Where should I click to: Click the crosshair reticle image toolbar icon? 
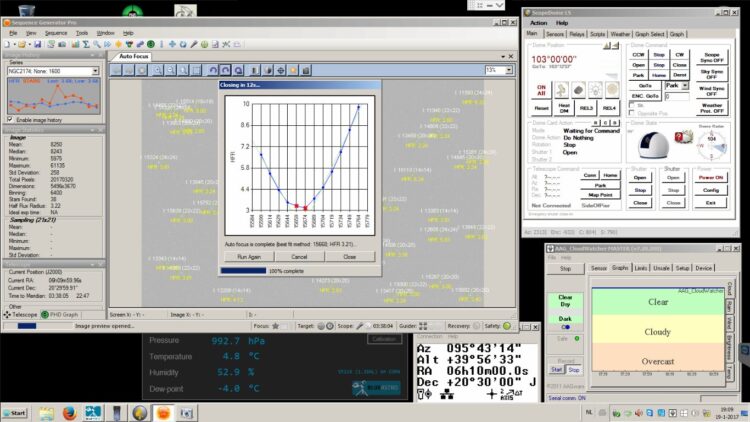281,70
